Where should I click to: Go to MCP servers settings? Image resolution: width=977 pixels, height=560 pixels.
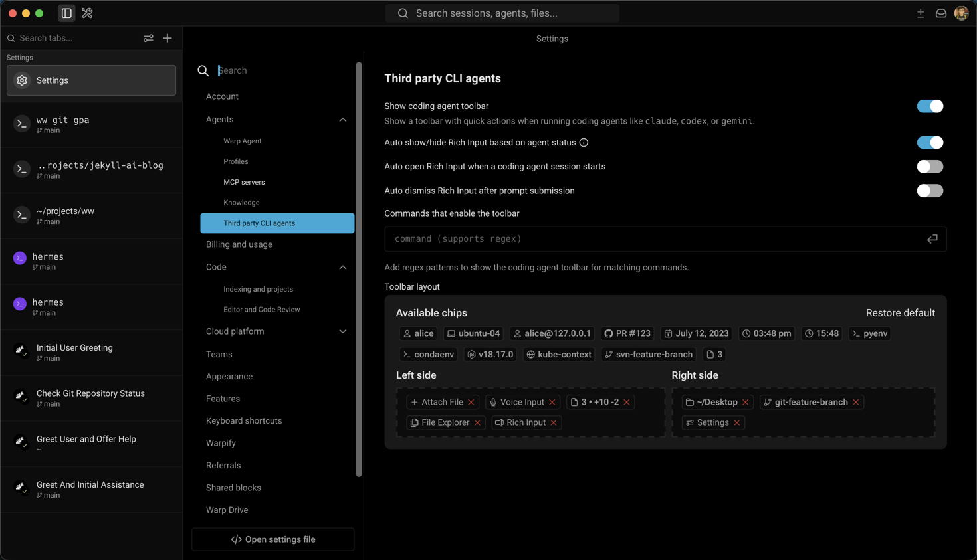coord(244,182)
